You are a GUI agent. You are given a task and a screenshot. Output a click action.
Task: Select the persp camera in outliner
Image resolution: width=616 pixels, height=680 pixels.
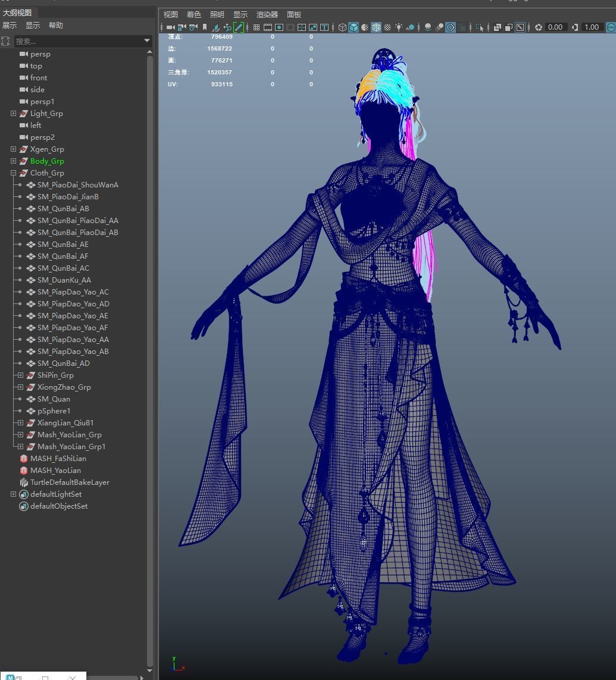[x=40, y=54]
